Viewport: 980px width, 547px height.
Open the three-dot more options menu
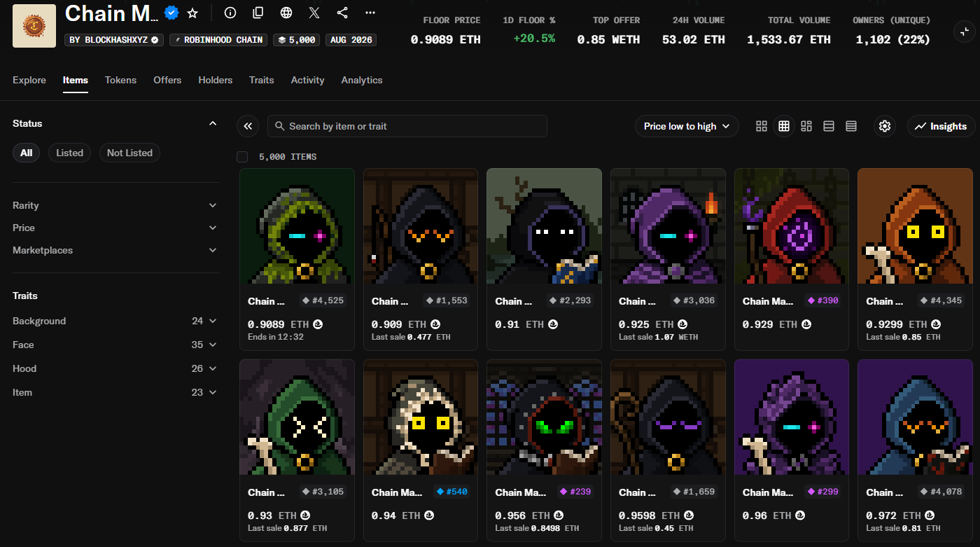[x=370, y=13]
